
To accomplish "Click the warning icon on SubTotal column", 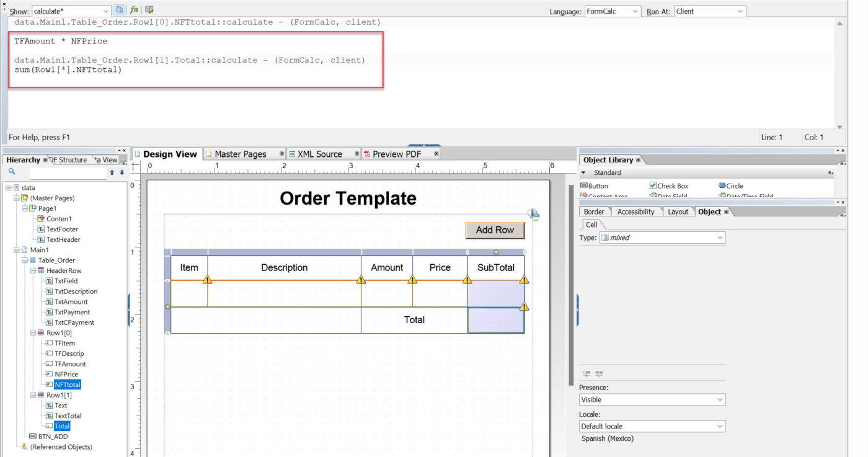I will (x=524, y=280).
